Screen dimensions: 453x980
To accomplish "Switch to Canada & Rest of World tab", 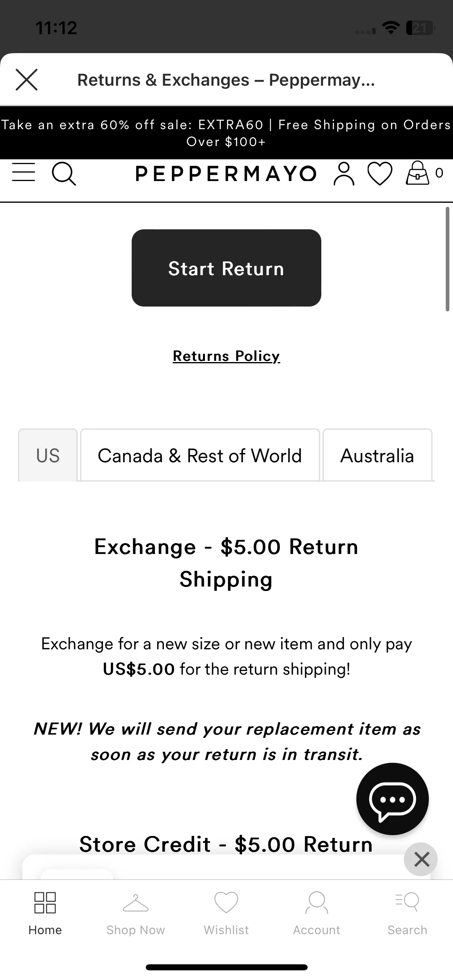I will pyautogui.click(x=200, y=455).
